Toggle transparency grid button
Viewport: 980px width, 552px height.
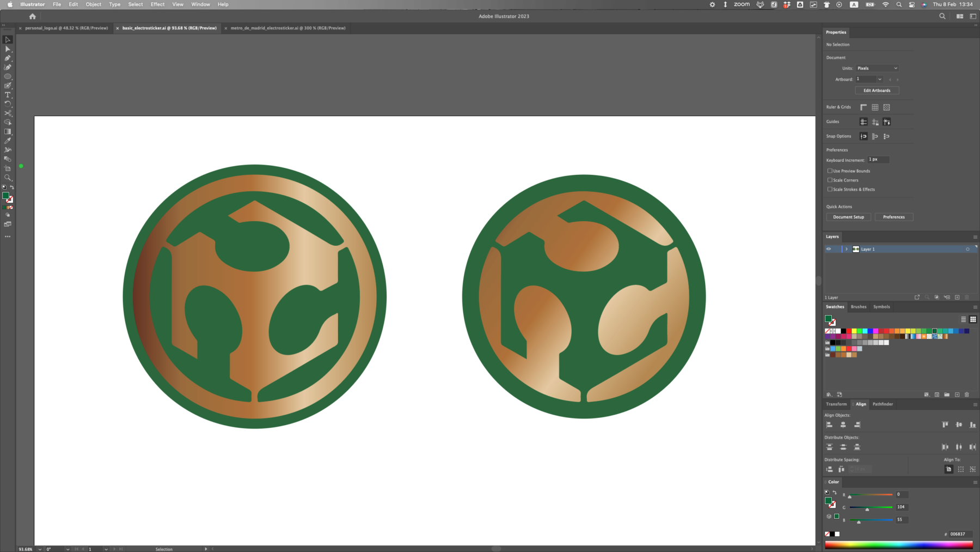tap(886, 107)
